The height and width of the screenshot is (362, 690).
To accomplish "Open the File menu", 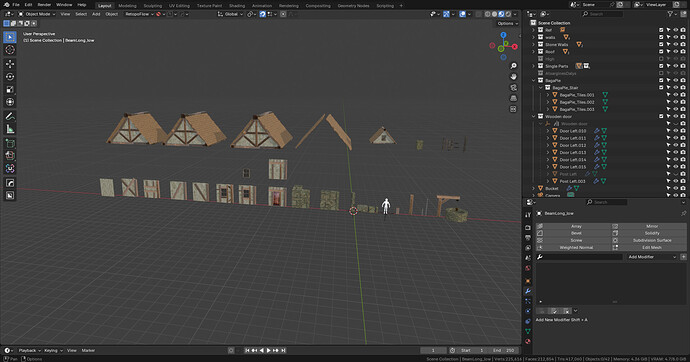I will click(x=16, y=5).
